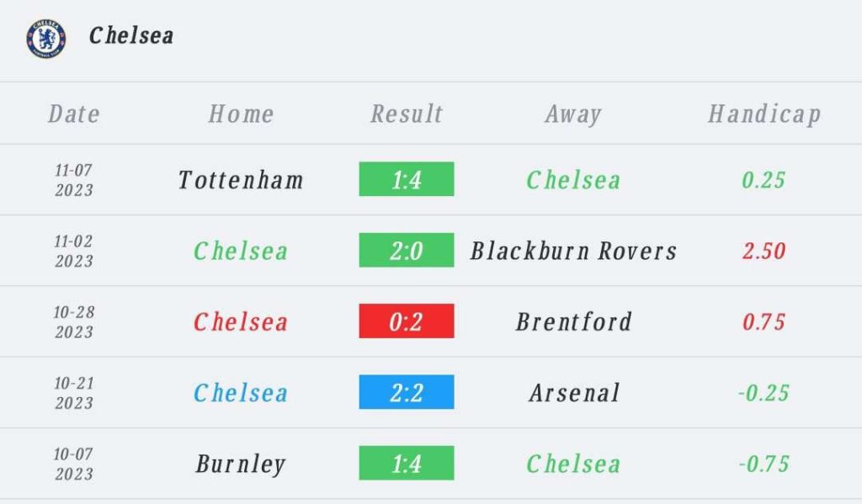Screen dimensions: 862x504
Task: Open the 1:4 Burnley match result
Action: 407,464
